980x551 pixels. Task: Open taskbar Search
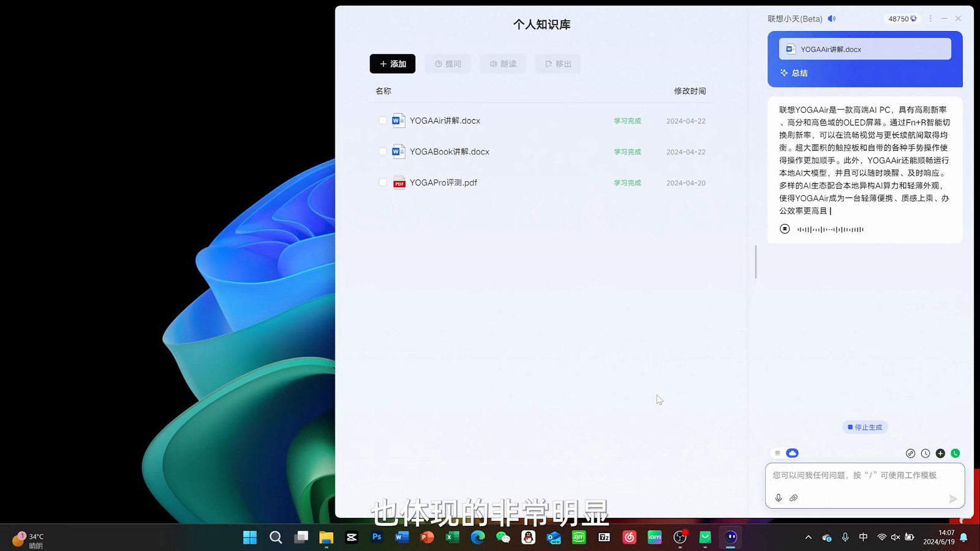pos(276,538)
